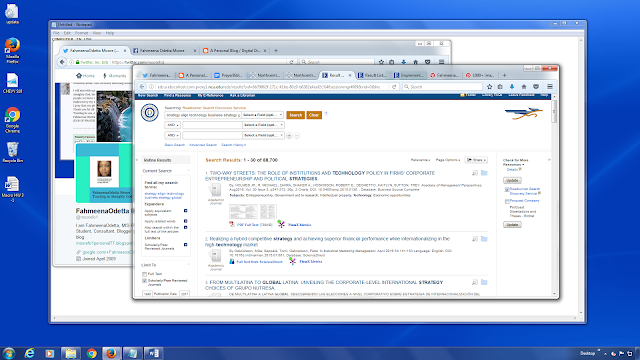The image size is (640, 360).
Task: Click the preview magnifier icon for result 1
Action: pos(475,173)
